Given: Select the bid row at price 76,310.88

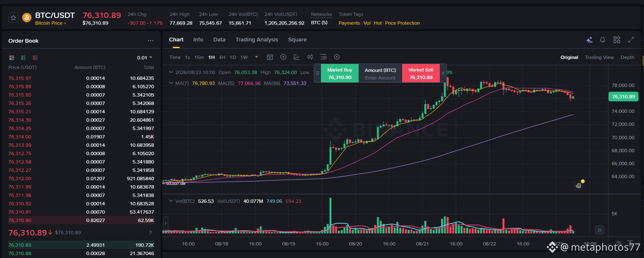Looking at the screenshot, I should (81, 253).
